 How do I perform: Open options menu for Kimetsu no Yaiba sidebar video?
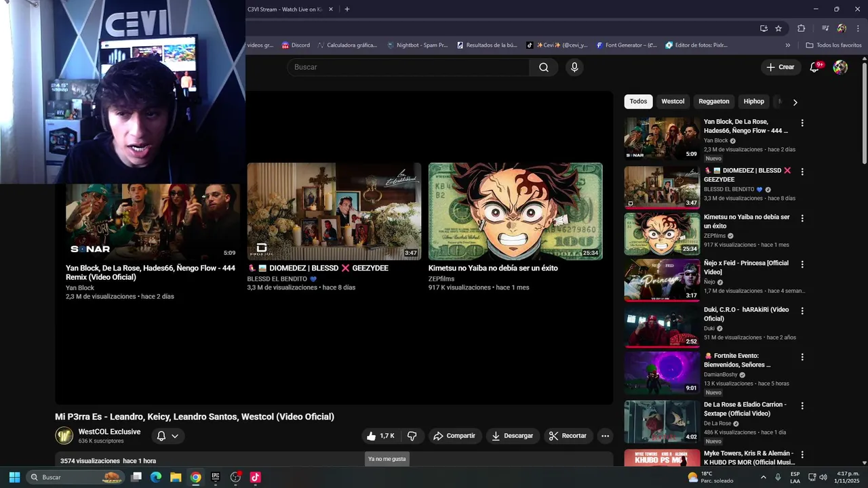(802, 218)
